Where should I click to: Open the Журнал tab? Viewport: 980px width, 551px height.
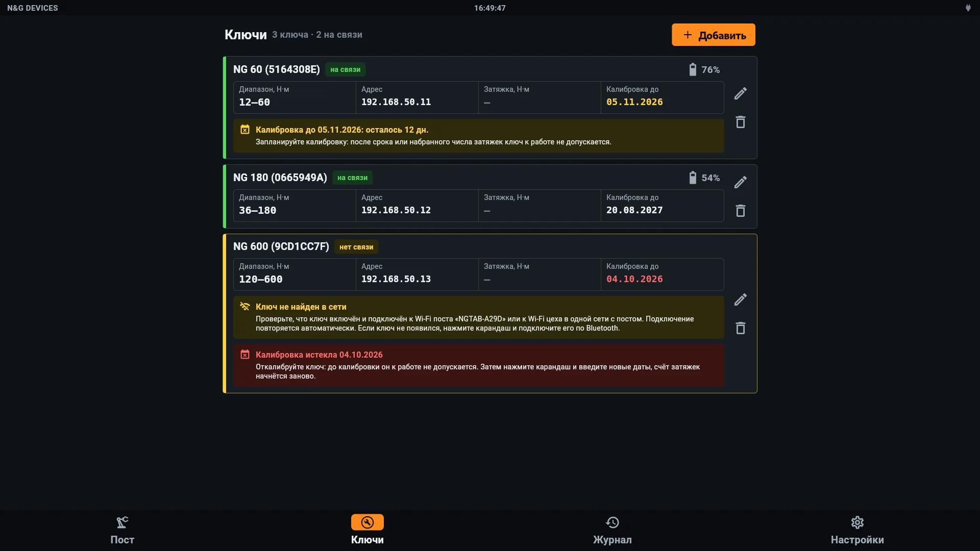point(612,531)
